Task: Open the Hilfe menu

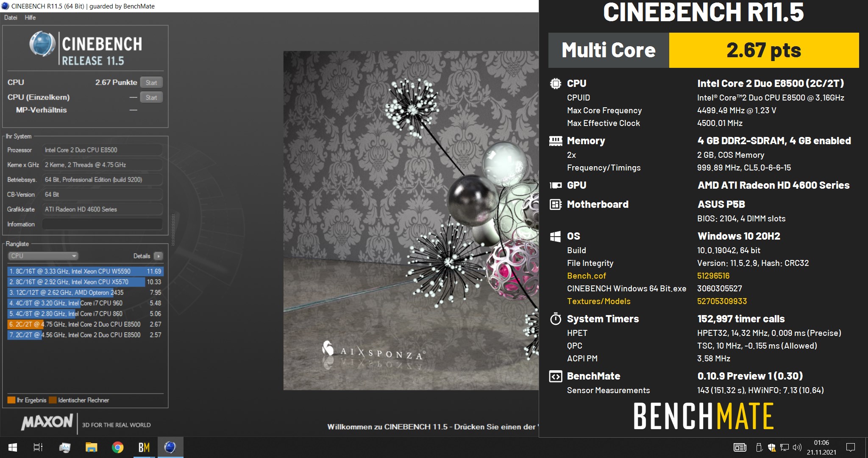Action: tap(30, 17)
